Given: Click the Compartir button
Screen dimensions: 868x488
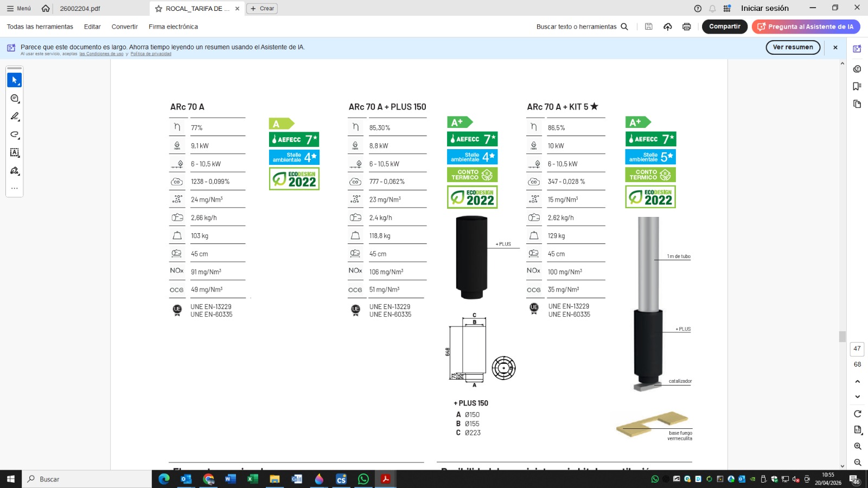Looking at the screenshot, I should tap(725, 27).
